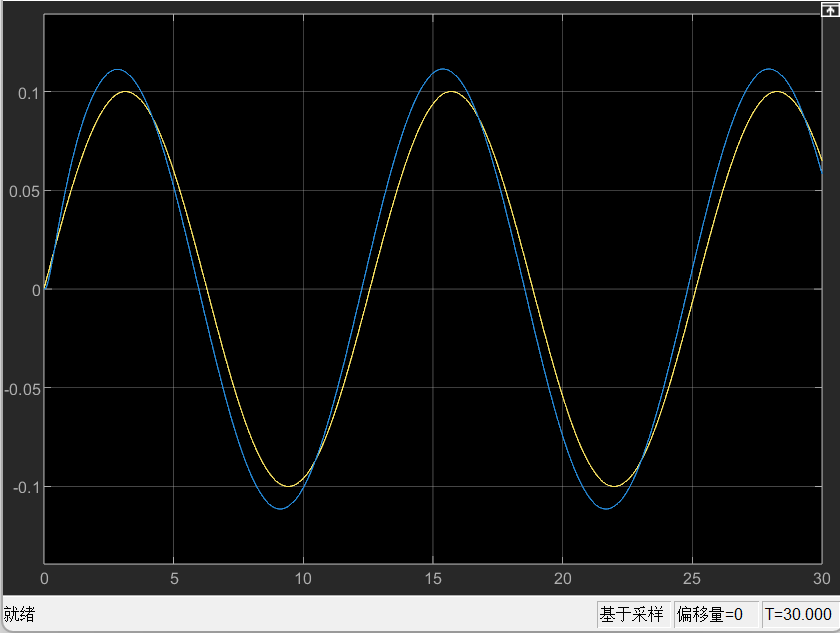Screen dimensions: 840x633
Task: Click the x-axis tick label 15
Action: (x=433, y=579)
